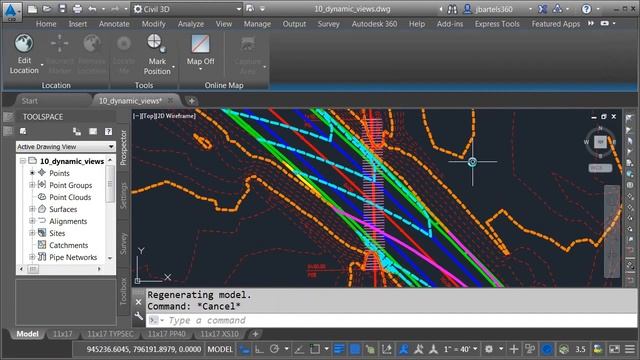Click the MODEL space button in status bar
The image size is (640, 360).
pyautogui.click(x=220, y=349)
